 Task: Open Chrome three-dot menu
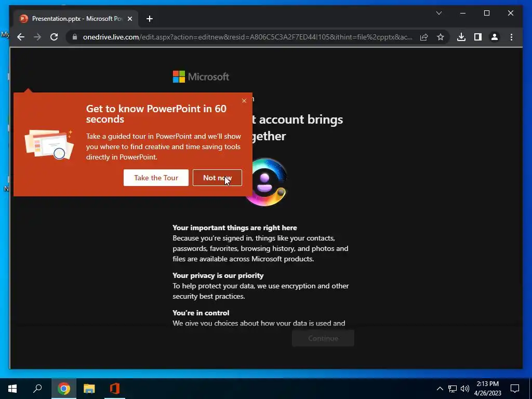point(511,37)
